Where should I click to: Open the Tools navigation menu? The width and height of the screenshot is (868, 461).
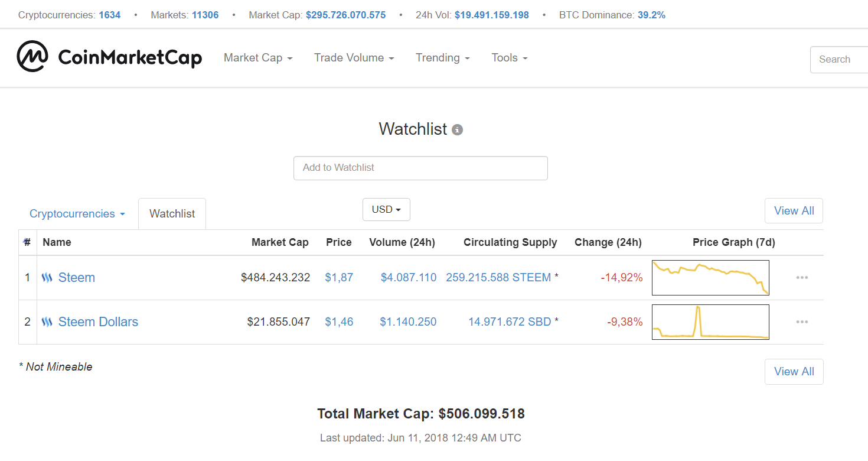(509, 58)
